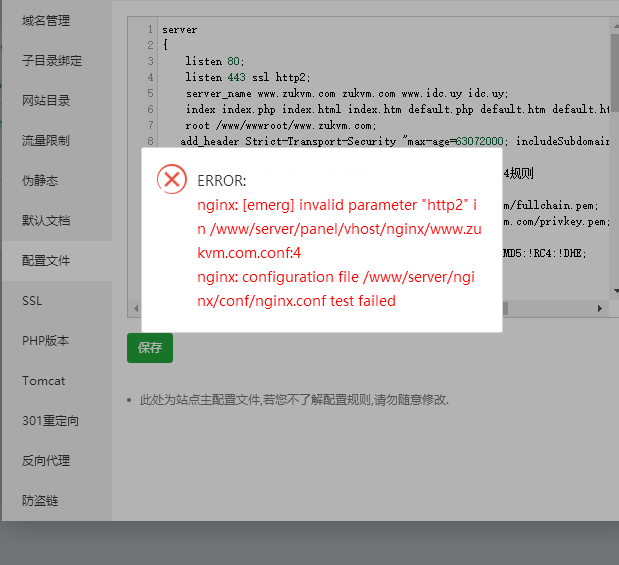Viewport: 619px width, 565px height.
Task: Select the 配置文件 tab
Action: tap(46, 261)
